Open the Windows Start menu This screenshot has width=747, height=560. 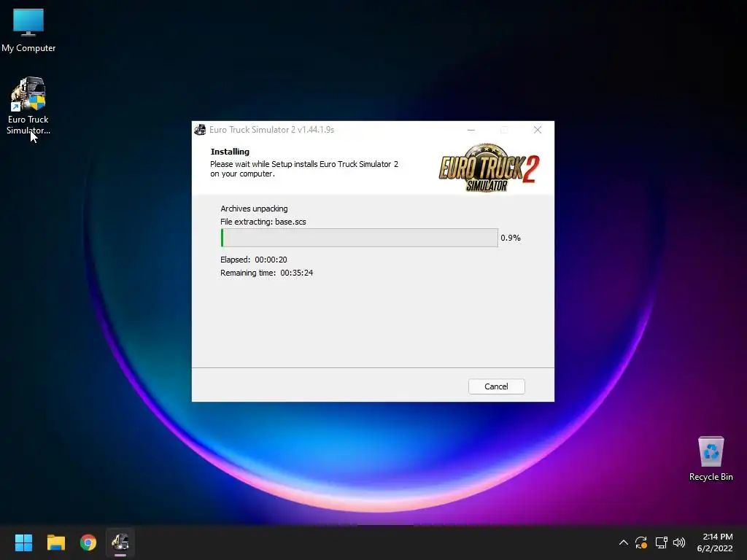click(23, 542)
